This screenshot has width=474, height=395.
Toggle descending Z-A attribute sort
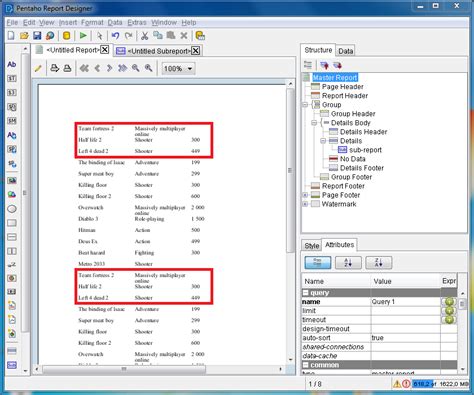[x=378, y=263]
